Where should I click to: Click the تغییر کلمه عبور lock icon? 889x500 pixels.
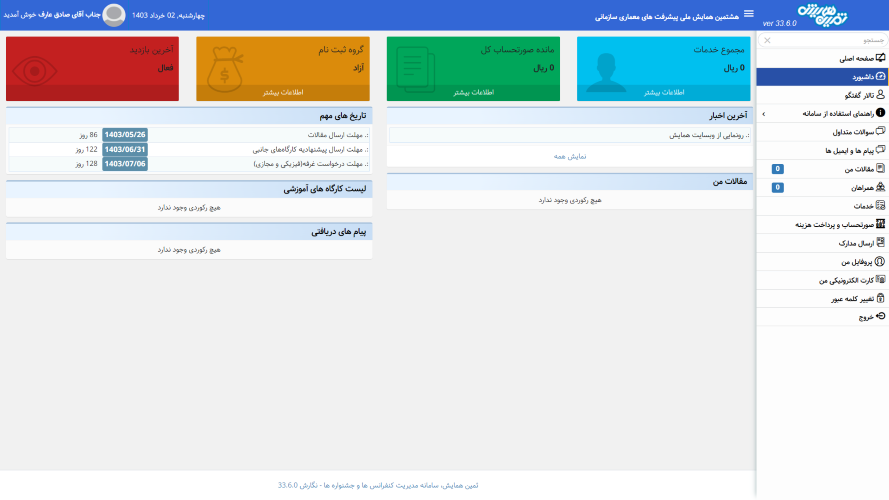tap(880, 298)
